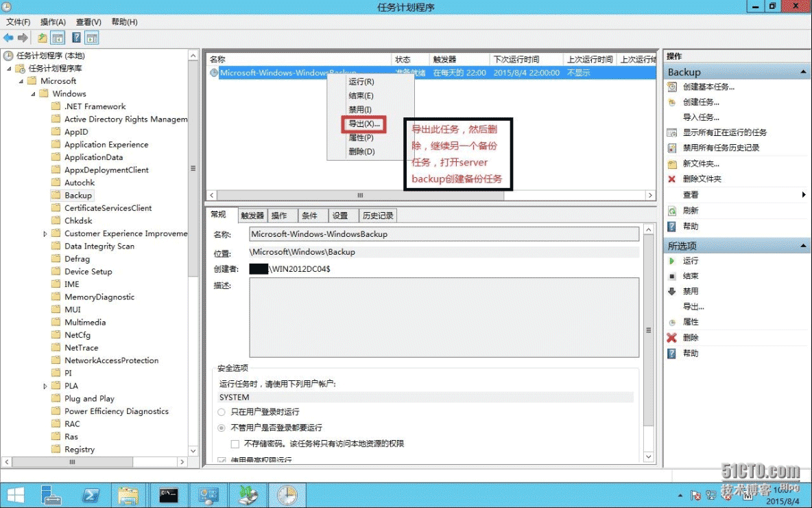Click the large red X delete task icon
812x508 pixels.
tap(671, 338)
